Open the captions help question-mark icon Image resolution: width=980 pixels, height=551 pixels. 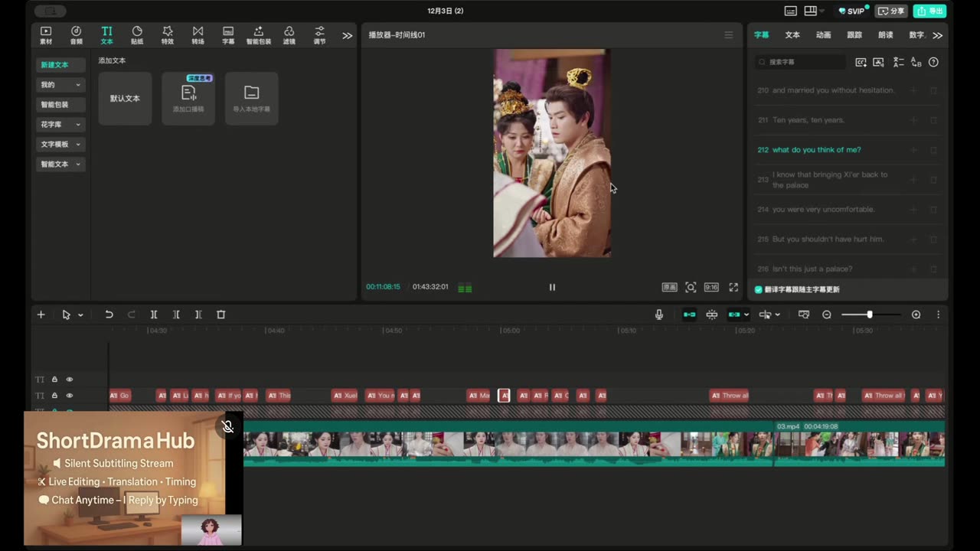pos(933,62)
